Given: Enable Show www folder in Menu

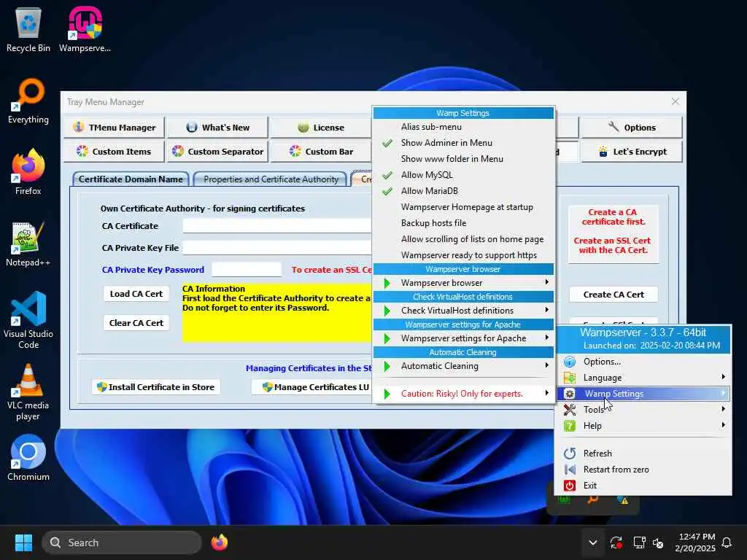Looking at the screenshot, I should click(x=463, y=158).
